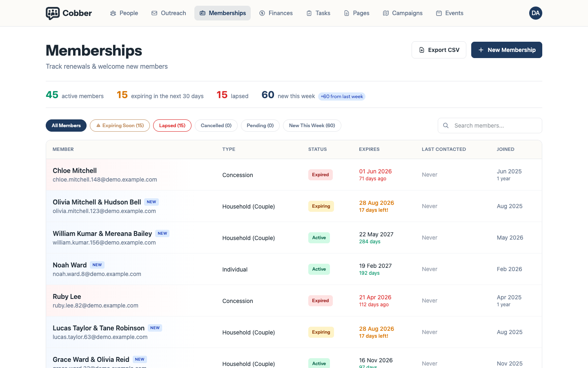The image size is (588, 368).
Task: Click the 01 Jun 2026 expiry date
Action: click(375, 171)
